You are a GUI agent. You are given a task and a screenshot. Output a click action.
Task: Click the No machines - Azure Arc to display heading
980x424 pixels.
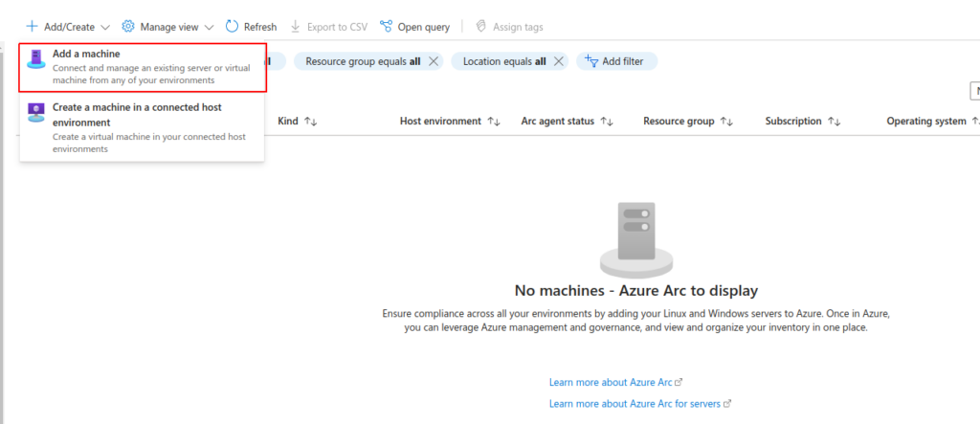click(x=636, y=290)
